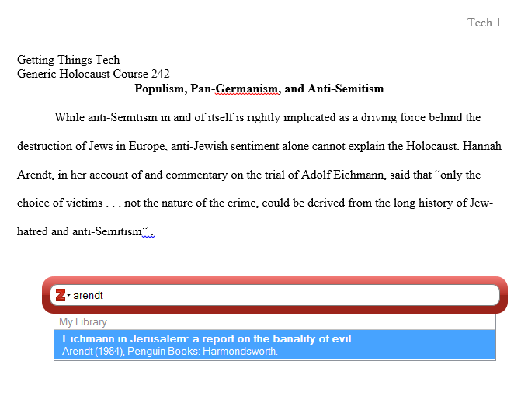Click "While" at the paragraph start
Viewport: 528px width, 420px height.
(70, 117)
